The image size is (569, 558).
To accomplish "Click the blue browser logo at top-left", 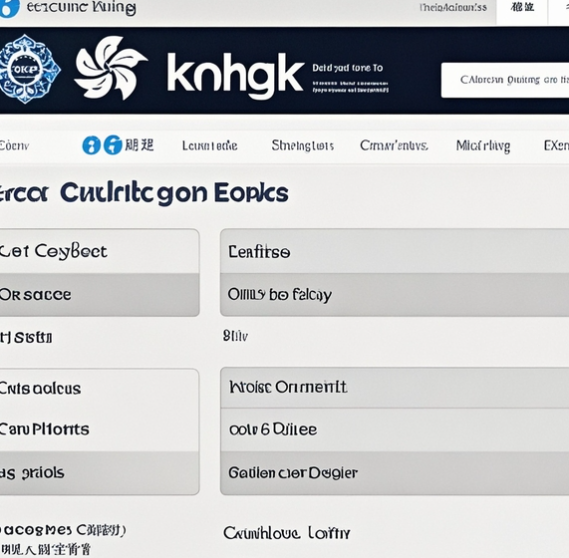I will (9, 8).
